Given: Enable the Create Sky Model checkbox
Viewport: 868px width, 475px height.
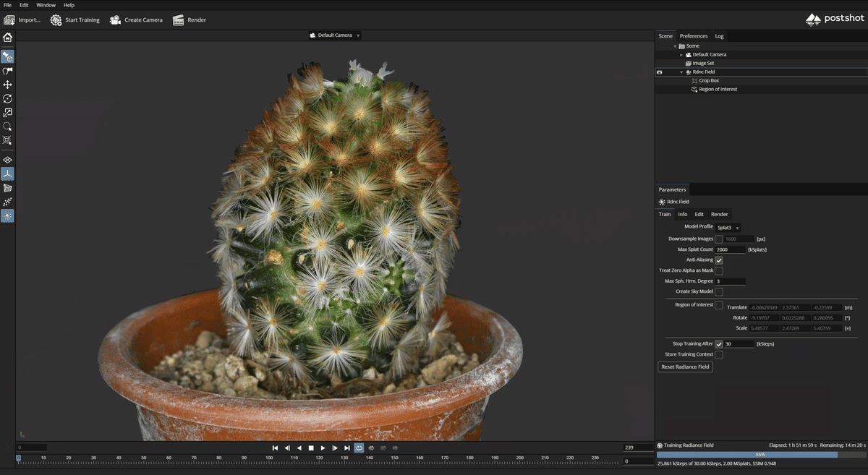Looking at the screenshot, I should (x=718, y=291).
